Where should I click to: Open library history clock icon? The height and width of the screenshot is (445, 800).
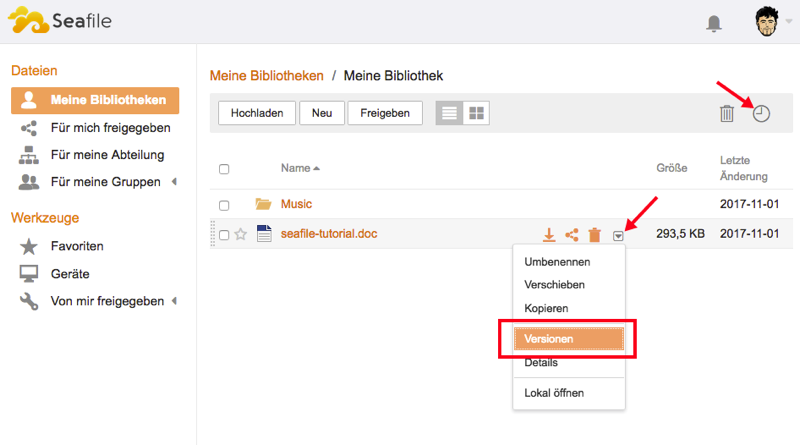point(761,114)
